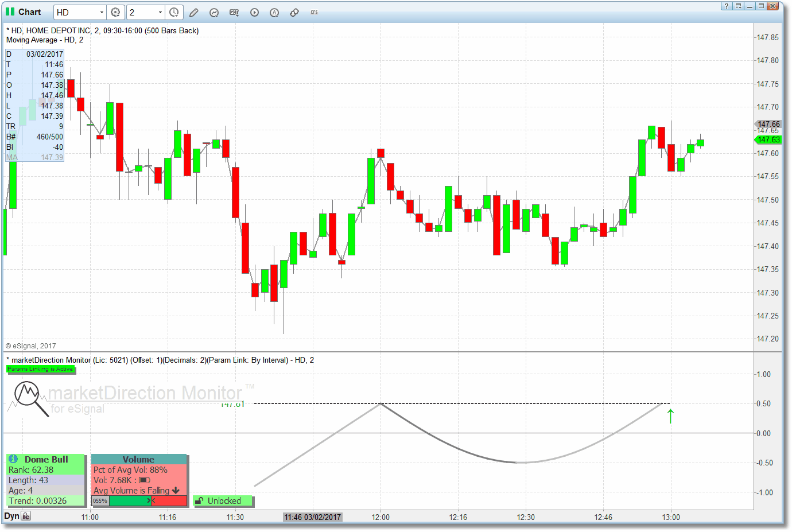Click the red segment of volume bar
The width and height of the screenshot is (792, 532).
coord(169,501)
